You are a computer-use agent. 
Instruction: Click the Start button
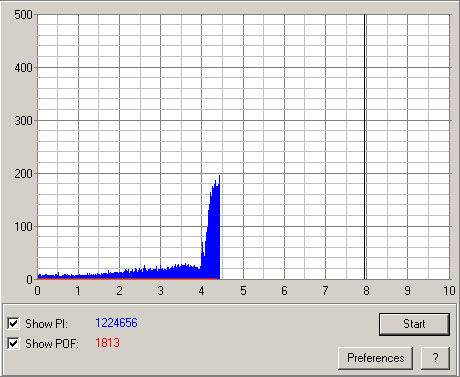(414, 324)
